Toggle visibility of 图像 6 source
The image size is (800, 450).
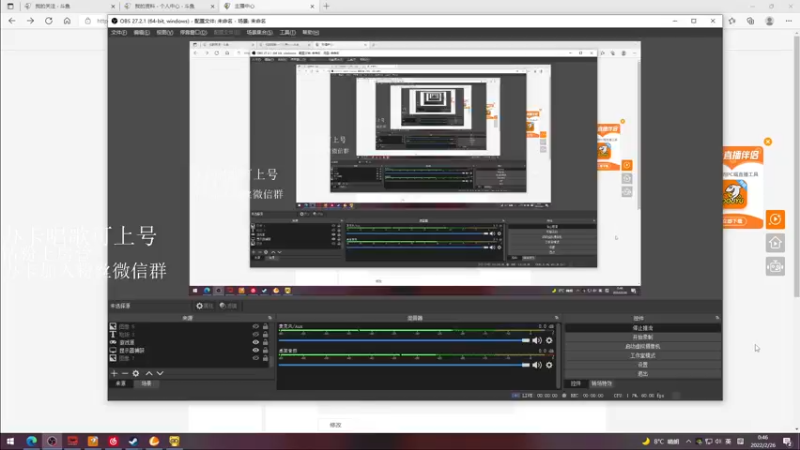click(x=256, y=326)
